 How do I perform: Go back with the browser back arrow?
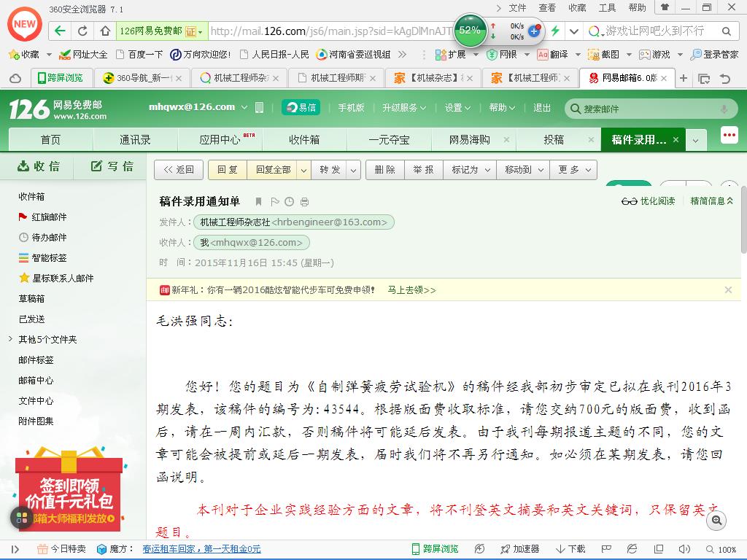[x=60, y=31]
